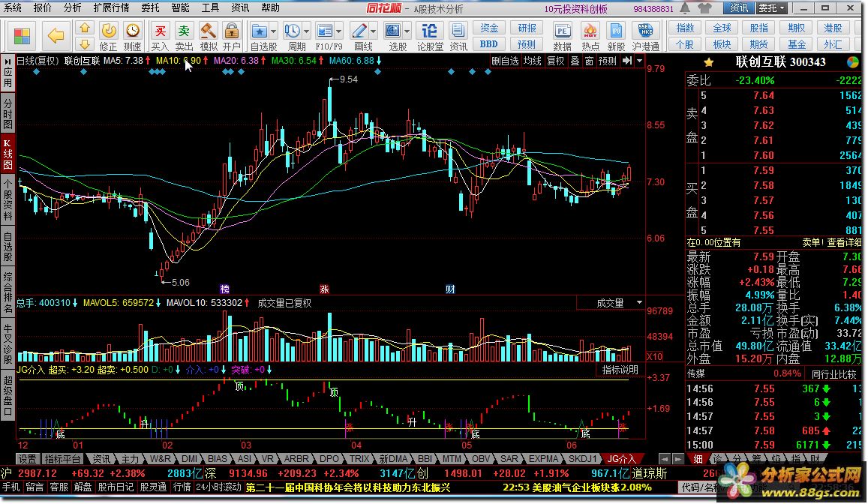Click the gold star next to 联创互联

point(708,62)
